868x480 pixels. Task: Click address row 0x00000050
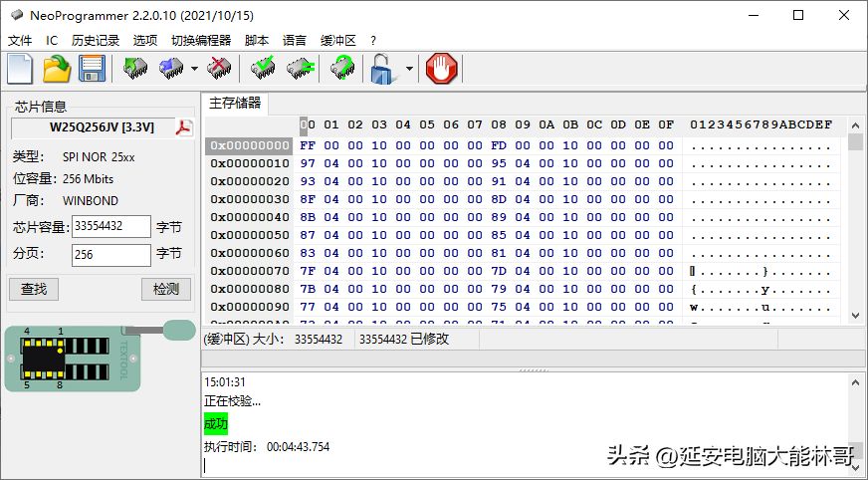click(250, 235)
